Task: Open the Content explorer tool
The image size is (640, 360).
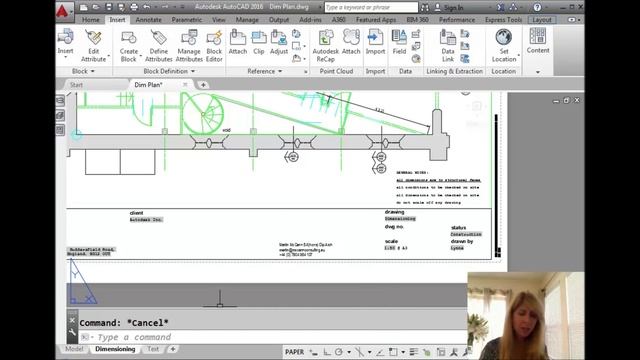Action: click(x=538, y=41)
